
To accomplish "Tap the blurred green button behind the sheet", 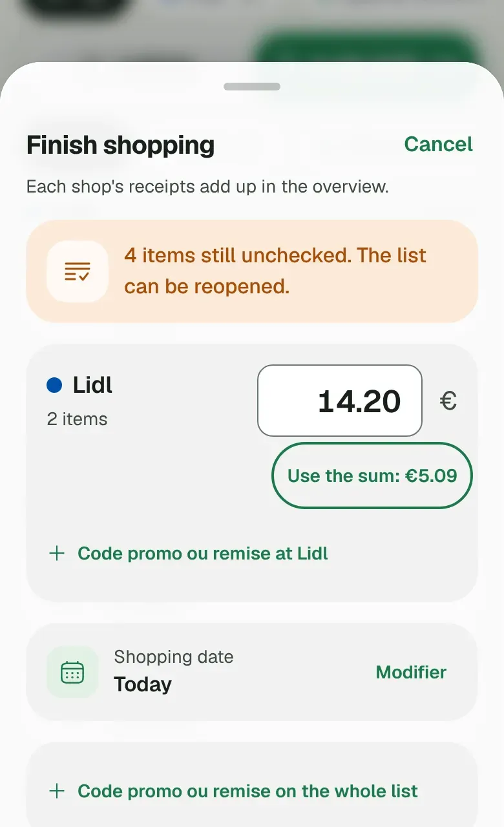I will (x=365, y=48).
